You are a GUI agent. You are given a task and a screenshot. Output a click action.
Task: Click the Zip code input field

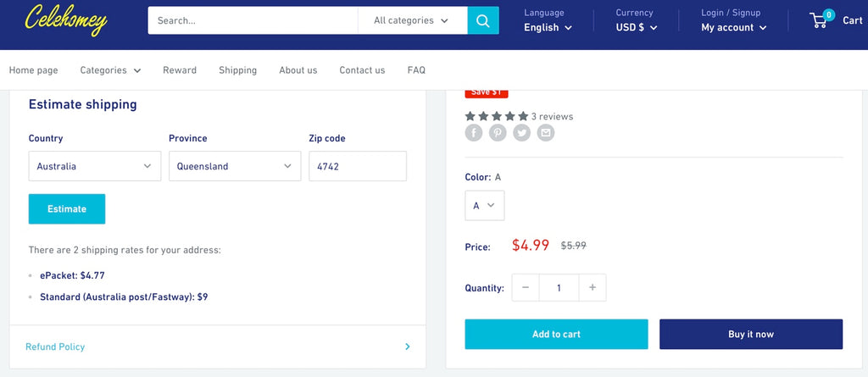tap(357, 166)
